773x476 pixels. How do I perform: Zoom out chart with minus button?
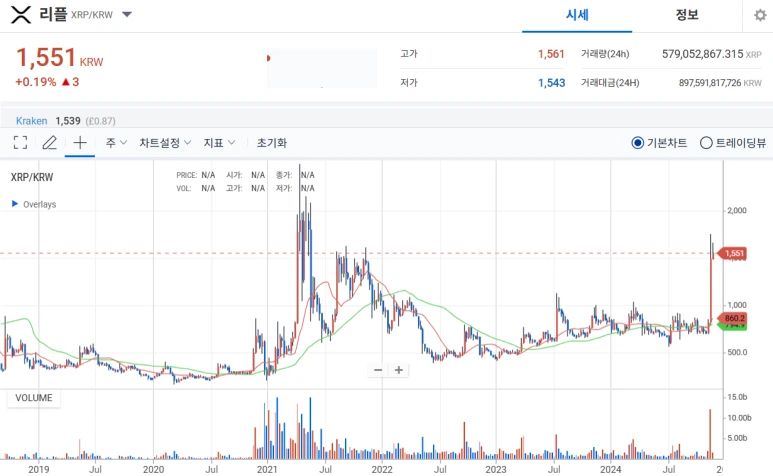(x=378, y=370)
